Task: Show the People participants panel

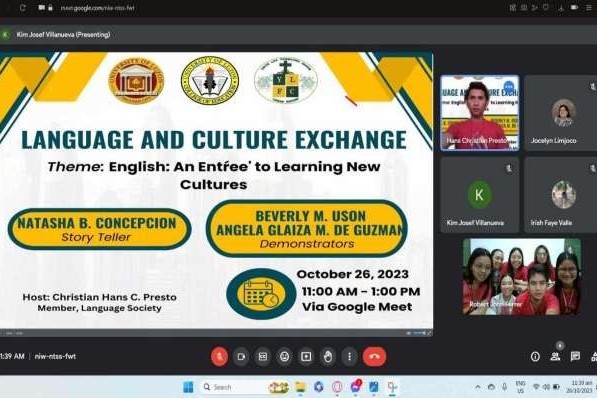Action: [x=555, y=356]
